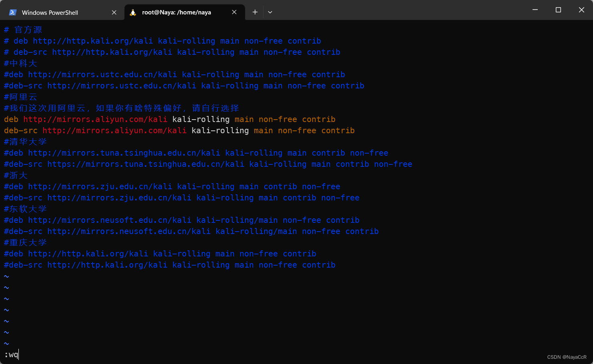The height and width of the screenshot is (364, 593).
Task: Click the '#deb http://mirrors.zju.edu.cn/kali' line
Action: pos(172,186)
